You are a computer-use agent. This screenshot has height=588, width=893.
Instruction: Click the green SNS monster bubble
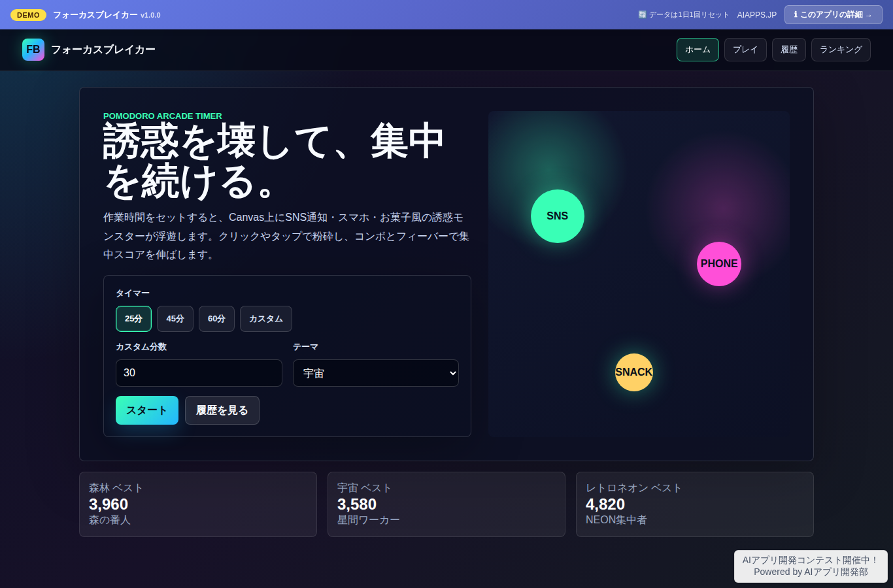(x=558, y=216)
